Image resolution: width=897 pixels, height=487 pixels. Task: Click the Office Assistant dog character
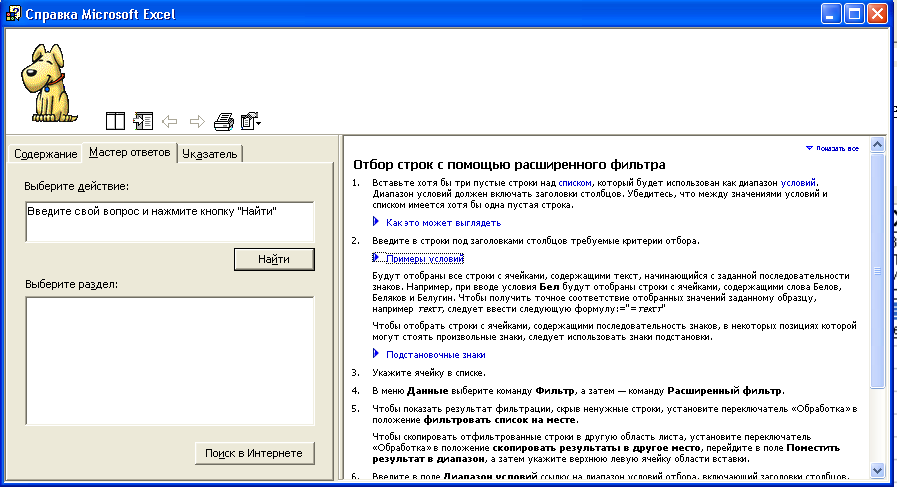[x=48, y=84]
